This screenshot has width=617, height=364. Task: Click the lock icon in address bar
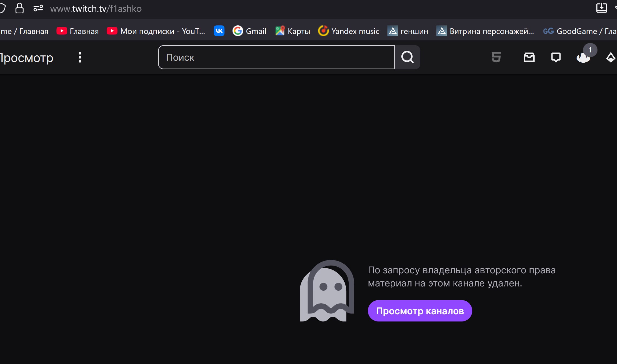[19, 8]
